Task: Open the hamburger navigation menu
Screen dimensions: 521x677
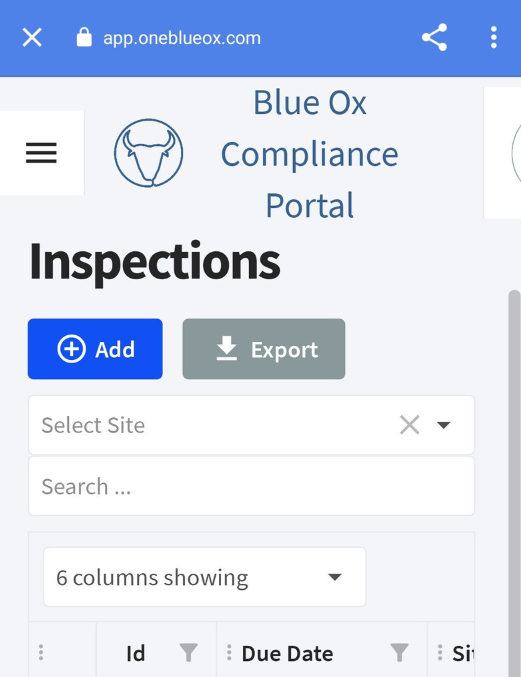Action: [x=41, y=153]
